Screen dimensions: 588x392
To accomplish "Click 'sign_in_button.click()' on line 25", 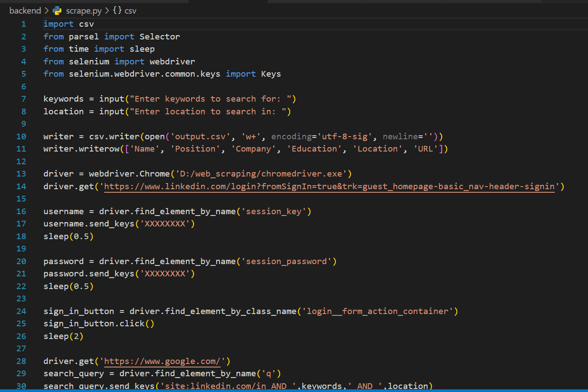I will (99, 324).
